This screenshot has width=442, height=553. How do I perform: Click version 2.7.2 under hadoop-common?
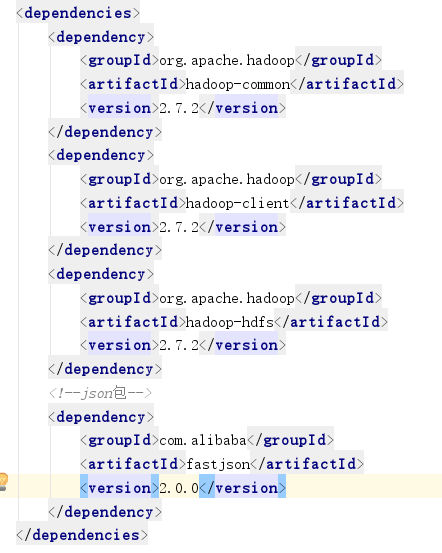179,108
